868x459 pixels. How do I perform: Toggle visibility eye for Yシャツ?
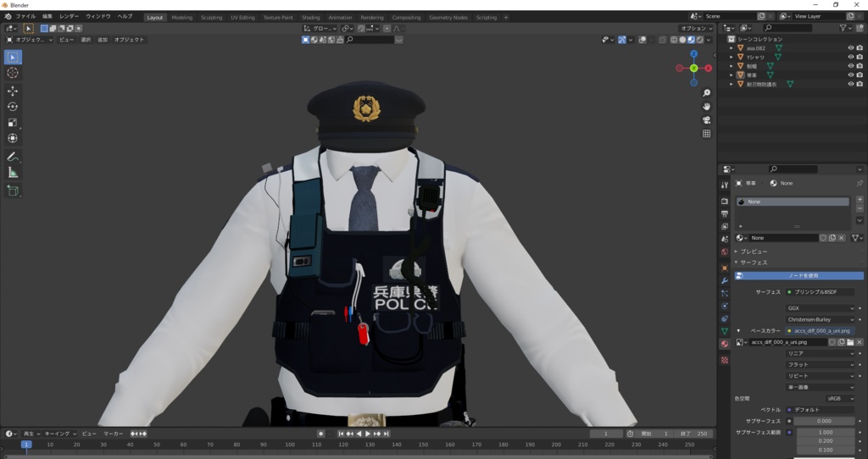tap(851, 57)
